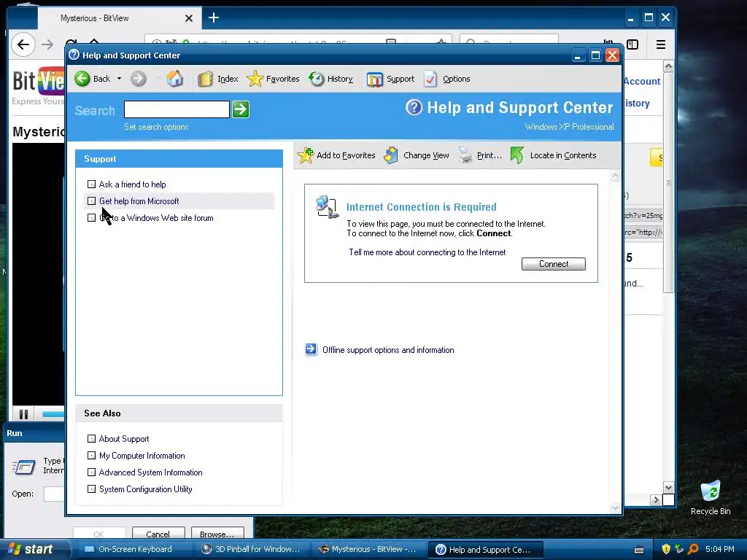Go to Help Center Home page
The image size is (747, 560).
tap(175, 79)
